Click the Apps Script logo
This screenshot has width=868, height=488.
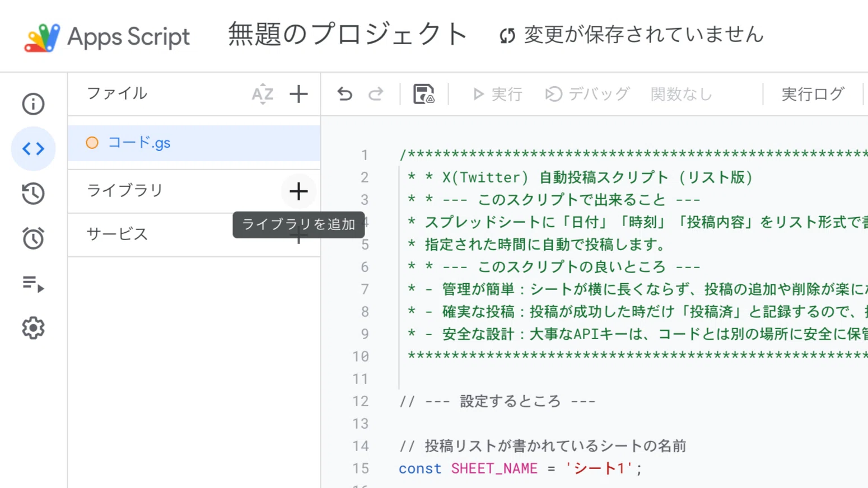tap(42, 37)
